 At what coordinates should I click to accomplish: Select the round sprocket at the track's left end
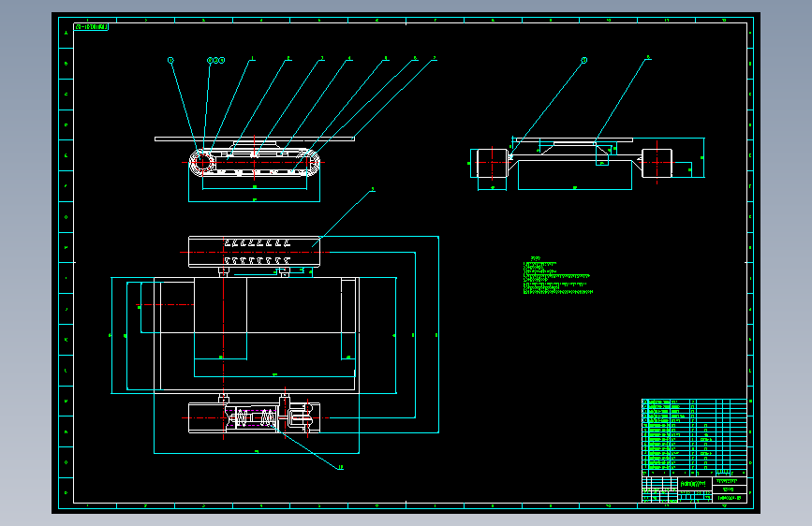click(x=202, y=163)
